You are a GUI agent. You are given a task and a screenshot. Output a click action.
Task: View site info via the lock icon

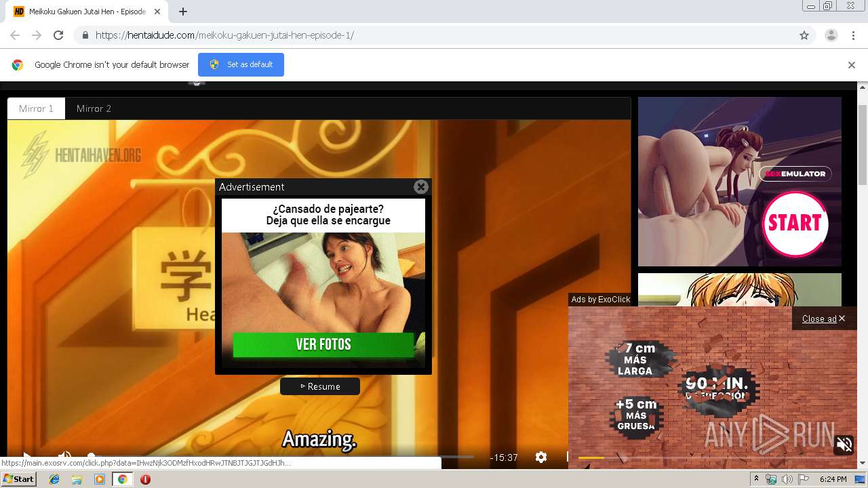[85, 35]
